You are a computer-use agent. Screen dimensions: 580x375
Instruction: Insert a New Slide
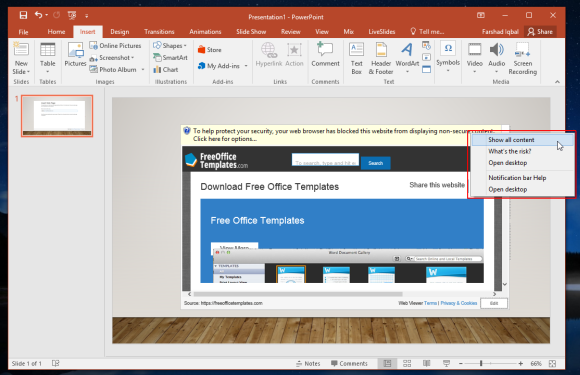tap(21, 58)
